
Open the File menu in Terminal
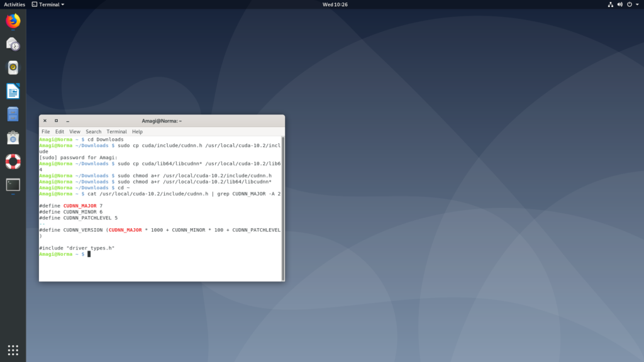[x=45, y=132]
